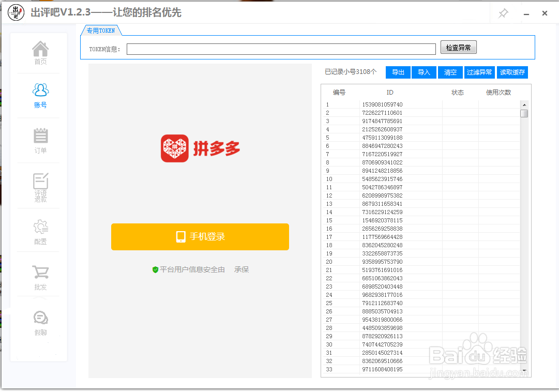Click the pin window icon in title bar
559x392 pixels.
coord(503,13)
